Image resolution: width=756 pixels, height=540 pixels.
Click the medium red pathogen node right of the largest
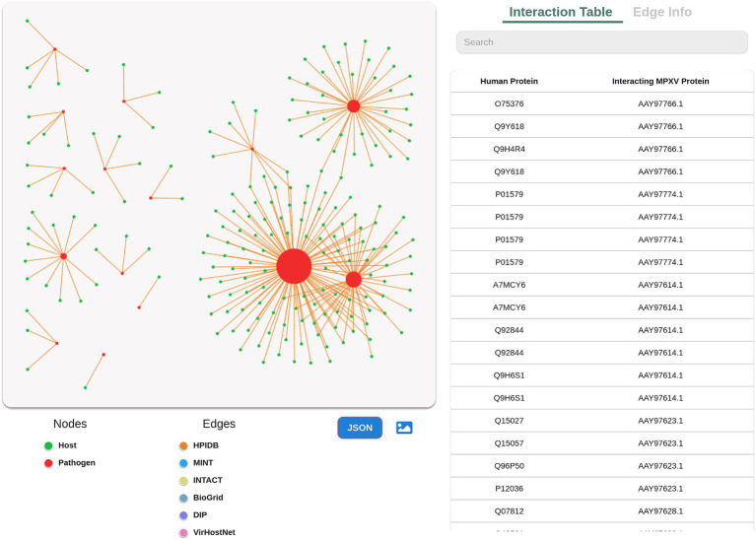pos(354,279)
